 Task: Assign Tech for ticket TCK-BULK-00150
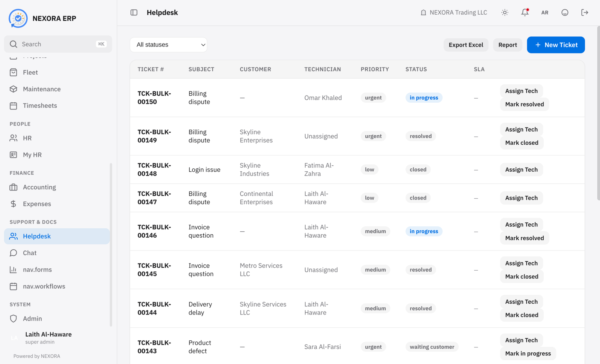(521, 91)
